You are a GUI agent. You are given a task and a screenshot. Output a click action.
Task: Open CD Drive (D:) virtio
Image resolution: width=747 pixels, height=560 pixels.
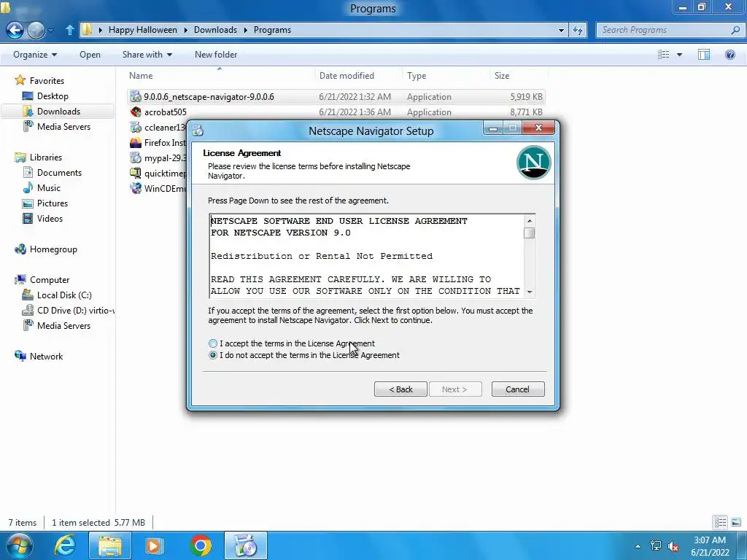point(75,310)
